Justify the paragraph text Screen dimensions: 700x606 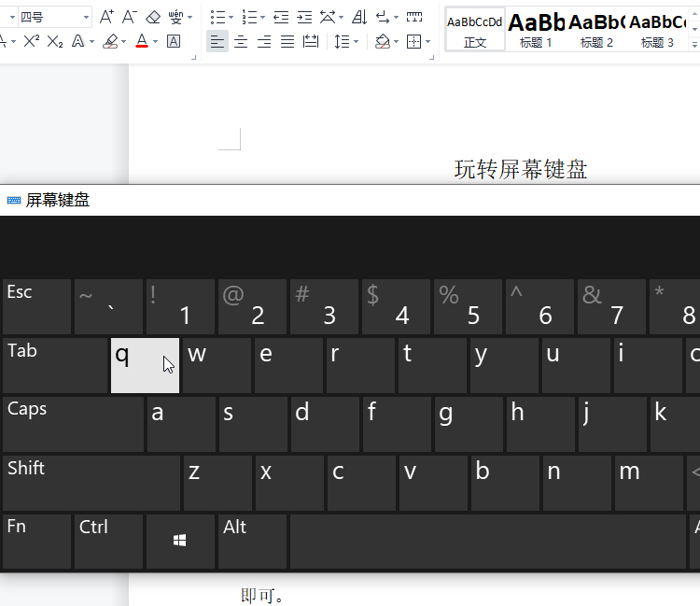tap(287, 41)
